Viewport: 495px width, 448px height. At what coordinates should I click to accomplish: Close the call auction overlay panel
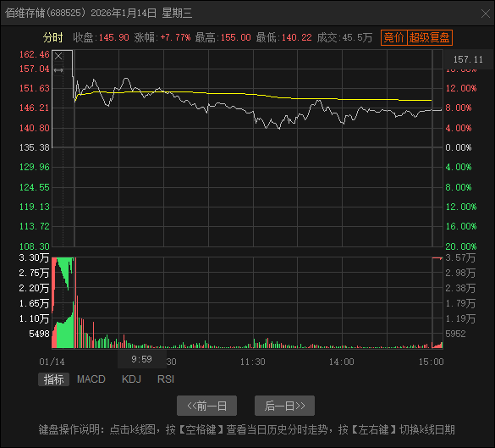coord(58,56)
